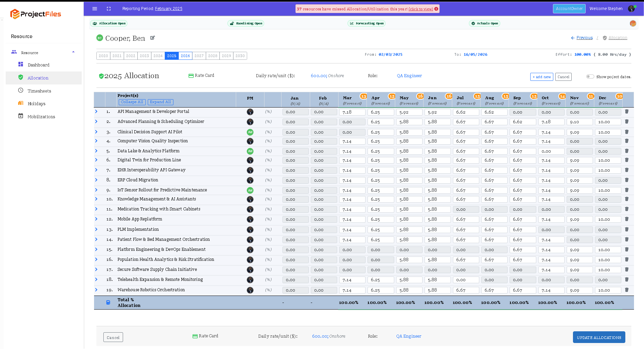Viewport: 644px width, 349px height.
Task: Open user profile avatar in header
Action: pyautogui.click(x=631, y=9)
